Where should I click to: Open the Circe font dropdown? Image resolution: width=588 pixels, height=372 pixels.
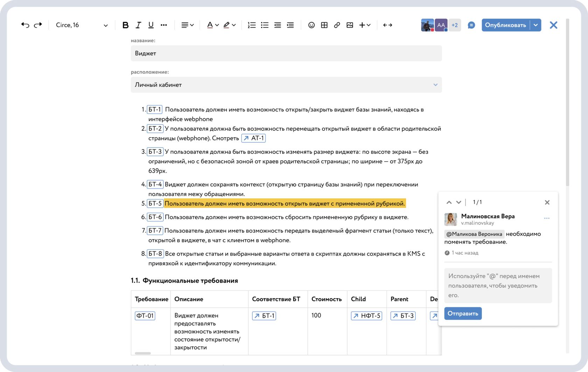click(81, 25)
